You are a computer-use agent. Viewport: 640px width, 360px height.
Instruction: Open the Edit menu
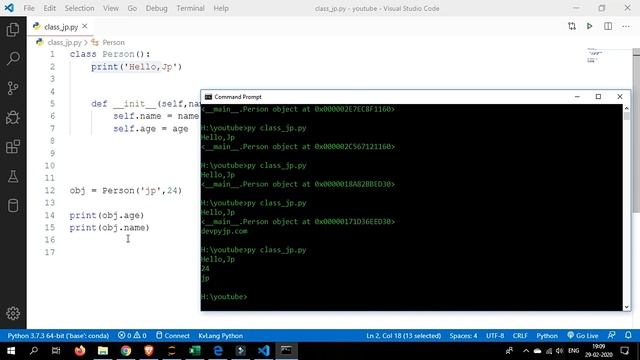pos(49,8)
